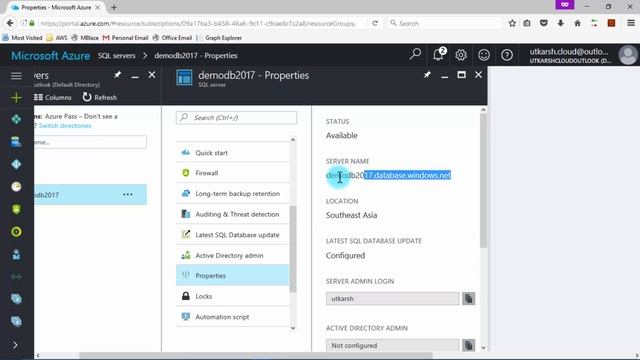Go back with browser back arrow

pyautogui.click(x=10, y=23)
